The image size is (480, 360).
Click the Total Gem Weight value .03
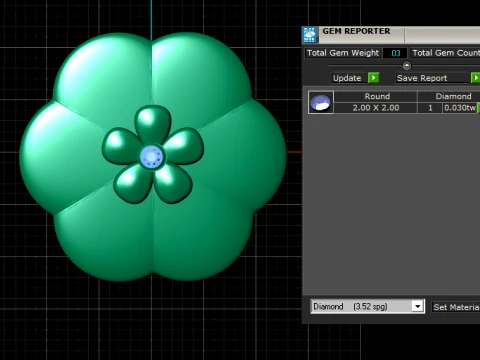[395, 53]
